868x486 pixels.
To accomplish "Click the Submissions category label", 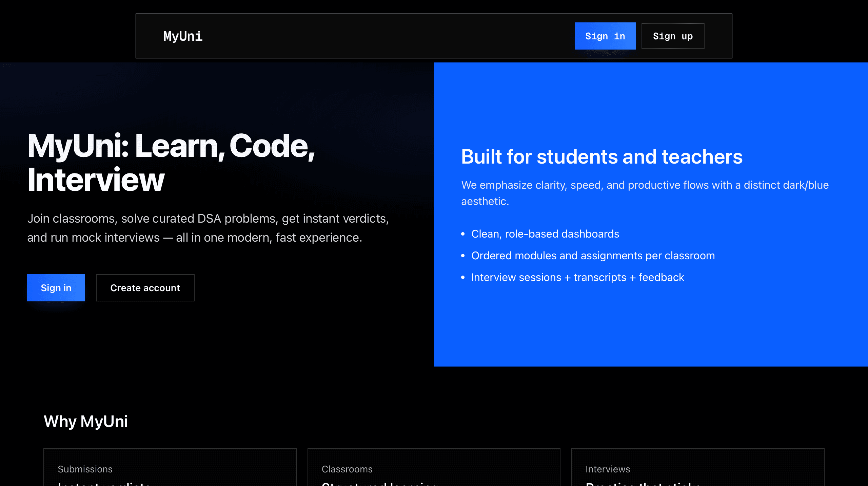I will coord(85,469).
